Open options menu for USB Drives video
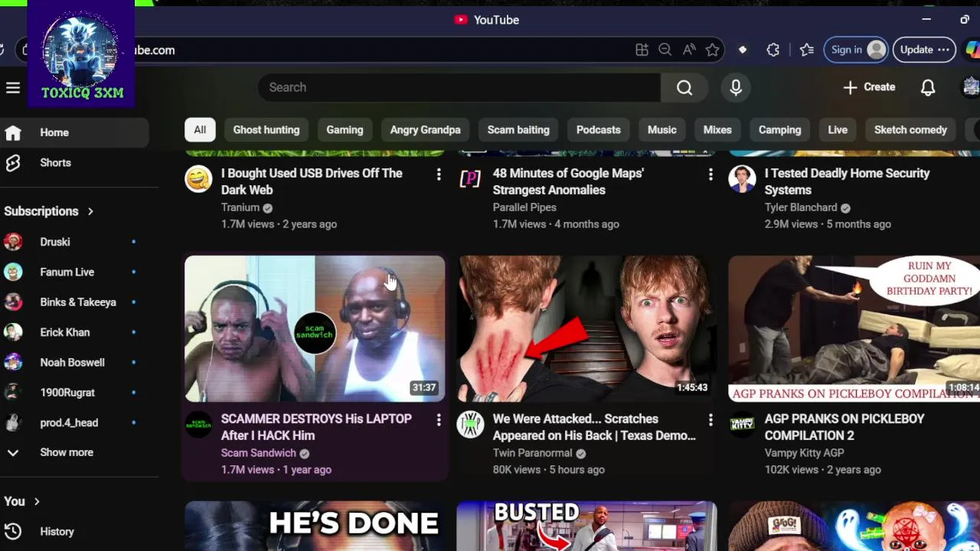 pos(439,175)
